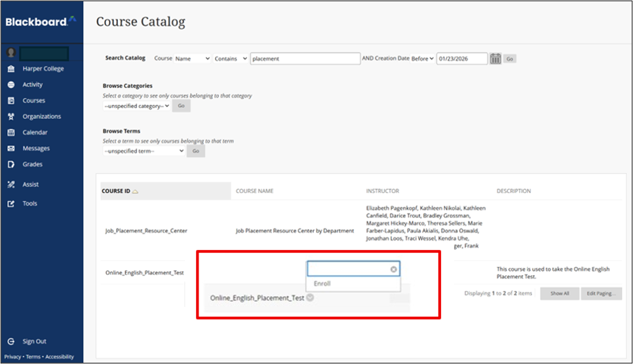Click the Courses icon in sidebar
633x364 pixels.
(10, 101)
